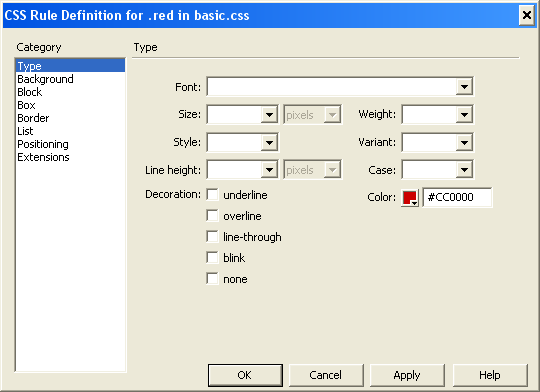
Task: Close the CSS Rule Definition dialog
Action: 527,15
